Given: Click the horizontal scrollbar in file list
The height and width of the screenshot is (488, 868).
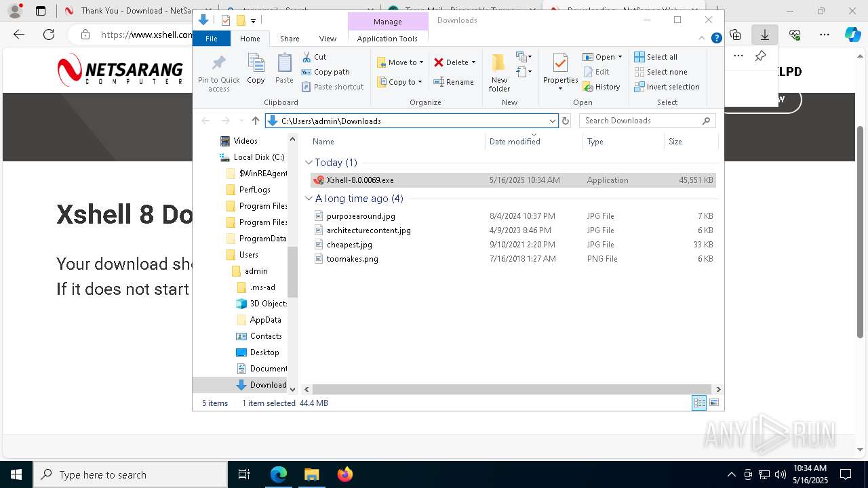Looking at the screenshot, I should (x=512, y=389).
